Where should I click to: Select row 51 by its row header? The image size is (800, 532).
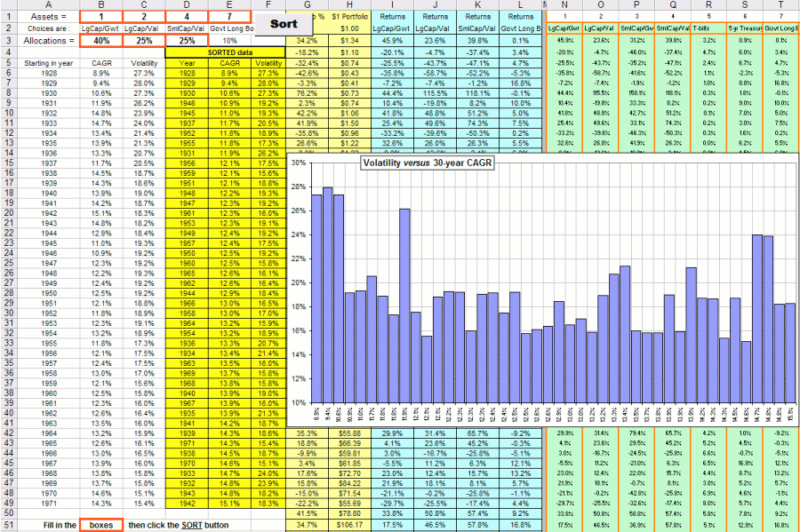[x=8, y=525]
